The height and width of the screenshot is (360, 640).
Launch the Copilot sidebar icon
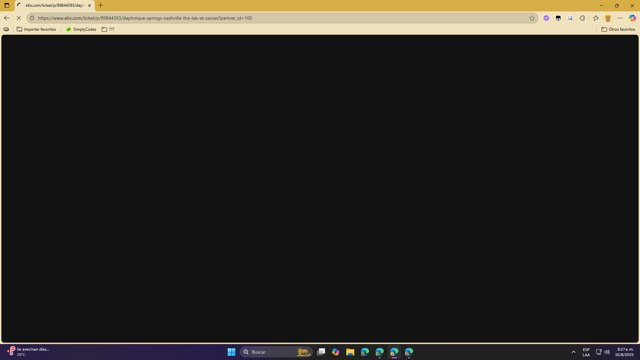click(x=632, y=18)
